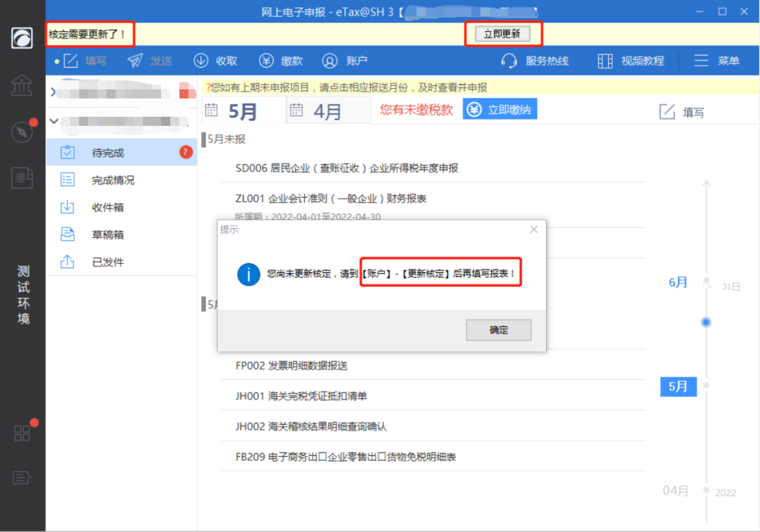Collapse the expanded company entry chevron

(x=54, y=120)
